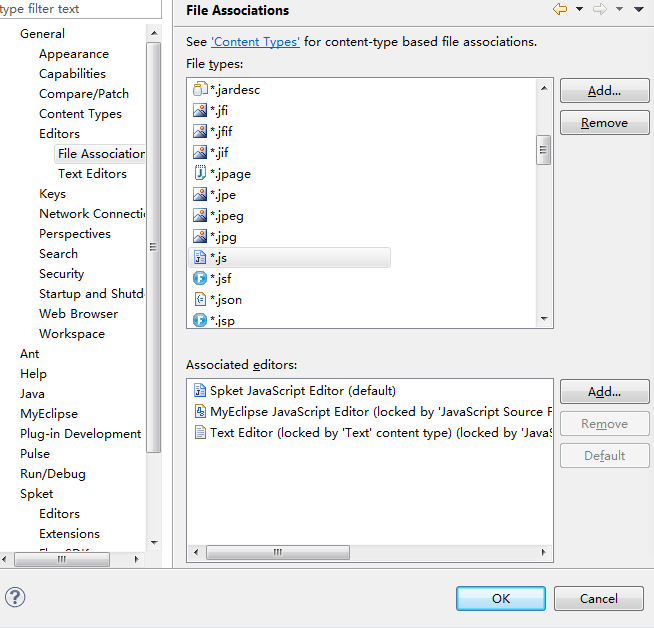Click Remove next to File types
The image size is (654, 628).
click(604, 123)
